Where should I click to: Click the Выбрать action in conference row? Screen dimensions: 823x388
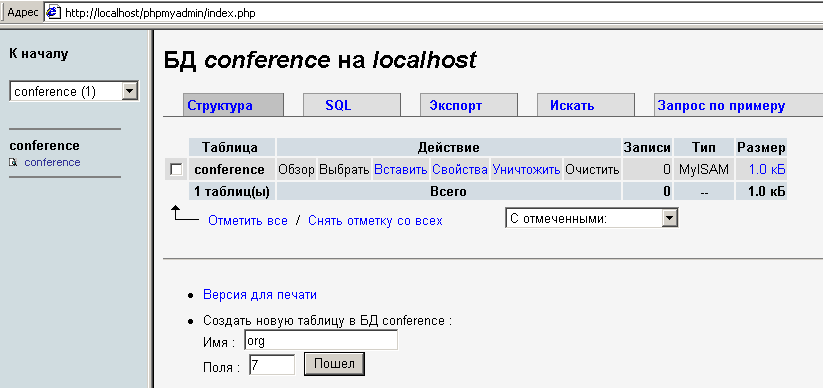point(344,170)
